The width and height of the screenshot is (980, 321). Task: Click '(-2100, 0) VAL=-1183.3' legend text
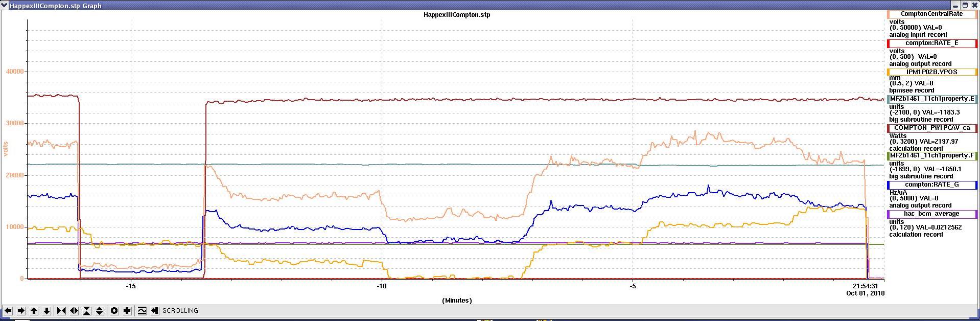(925, 112)
